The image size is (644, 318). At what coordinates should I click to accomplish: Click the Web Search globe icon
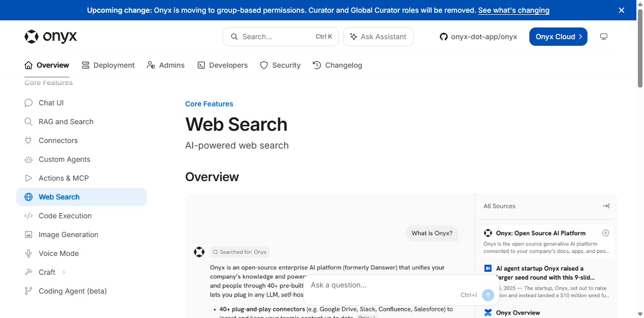coord(29,197)
